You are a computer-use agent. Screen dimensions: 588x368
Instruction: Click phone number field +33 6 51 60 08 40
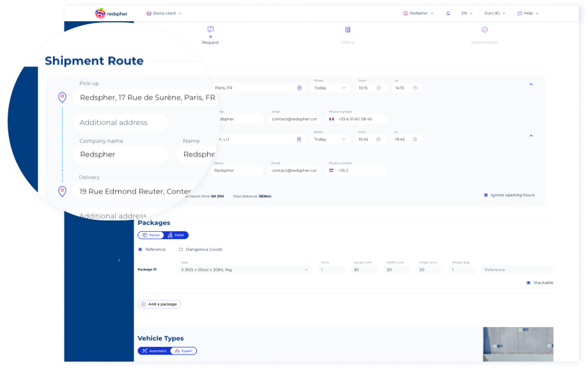[356, 119]
